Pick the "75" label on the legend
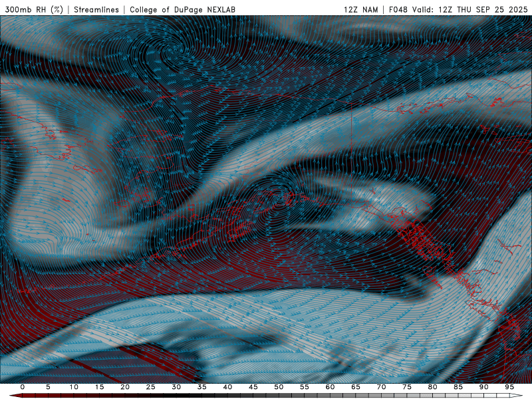Image resolution: width=532 pixels, height=399 pixels. coord(407,387)
